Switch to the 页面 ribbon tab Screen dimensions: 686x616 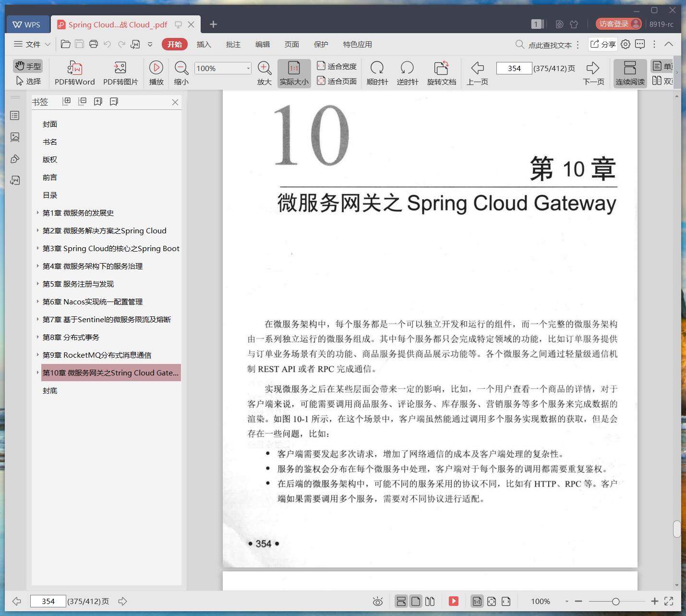point(291,44)
